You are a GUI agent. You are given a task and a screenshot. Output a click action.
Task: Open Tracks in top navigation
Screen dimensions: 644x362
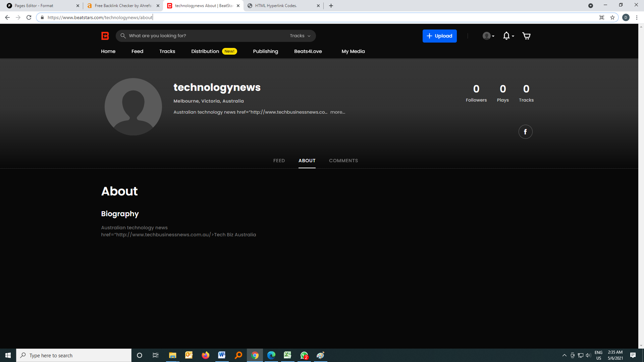[x=167, y=51]
